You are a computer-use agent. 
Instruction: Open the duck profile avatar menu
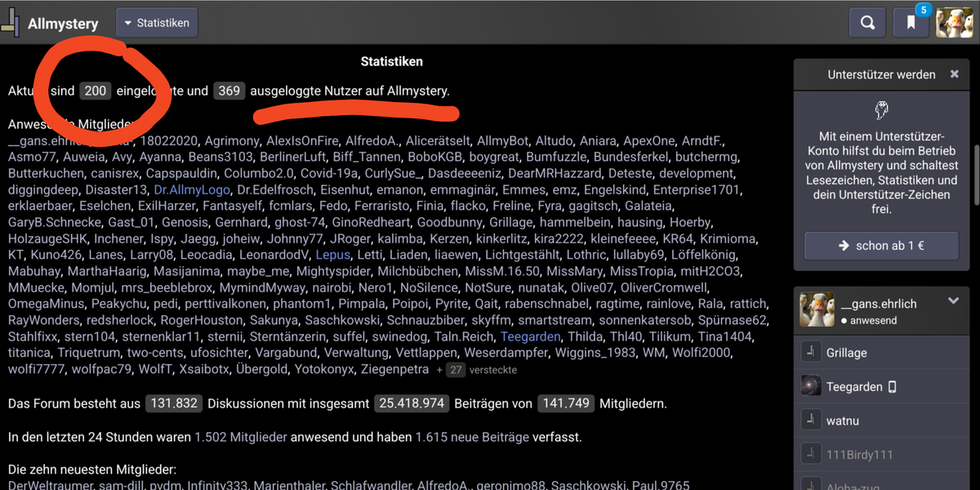954,23
